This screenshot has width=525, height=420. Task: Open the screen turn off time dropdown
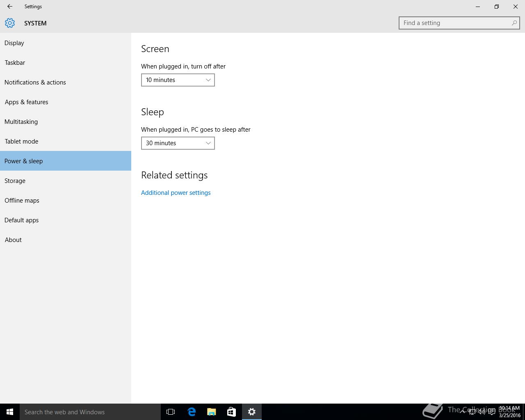tap(178, 80)
